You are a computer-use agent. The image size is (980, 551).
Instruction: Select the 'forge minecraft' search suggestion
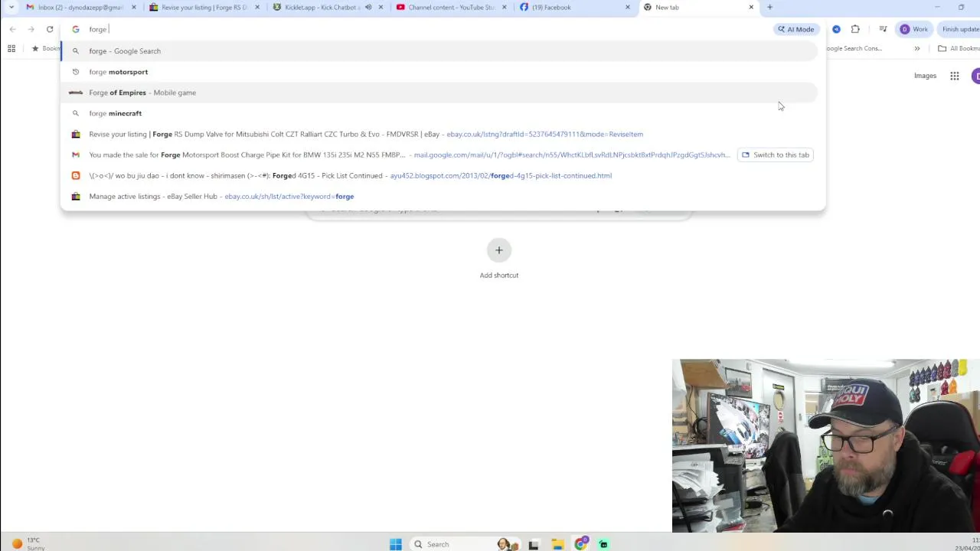(x=439, y=113)
